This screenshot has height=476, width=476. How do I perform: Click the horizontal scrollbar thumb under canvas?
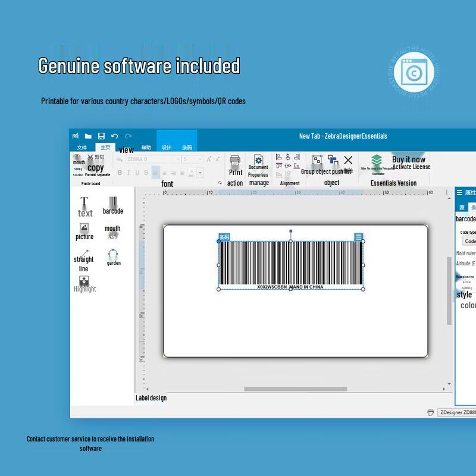[x=295, y=389]
